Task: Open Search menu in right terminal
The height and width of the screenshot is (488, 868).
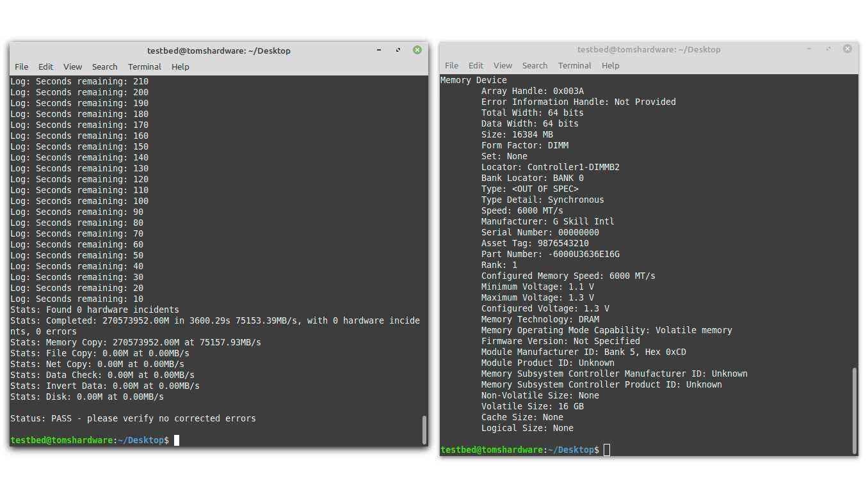Action: click(534, 65)
